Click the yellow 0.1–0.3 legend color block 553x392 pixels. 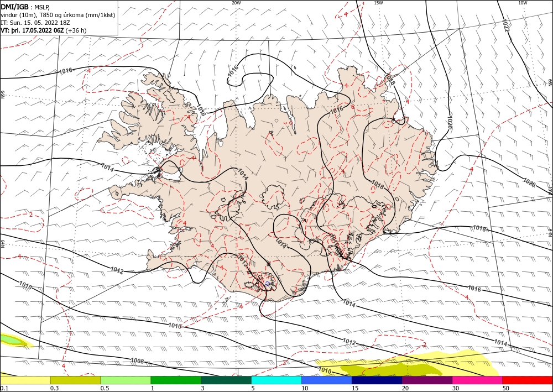point(25,380)
